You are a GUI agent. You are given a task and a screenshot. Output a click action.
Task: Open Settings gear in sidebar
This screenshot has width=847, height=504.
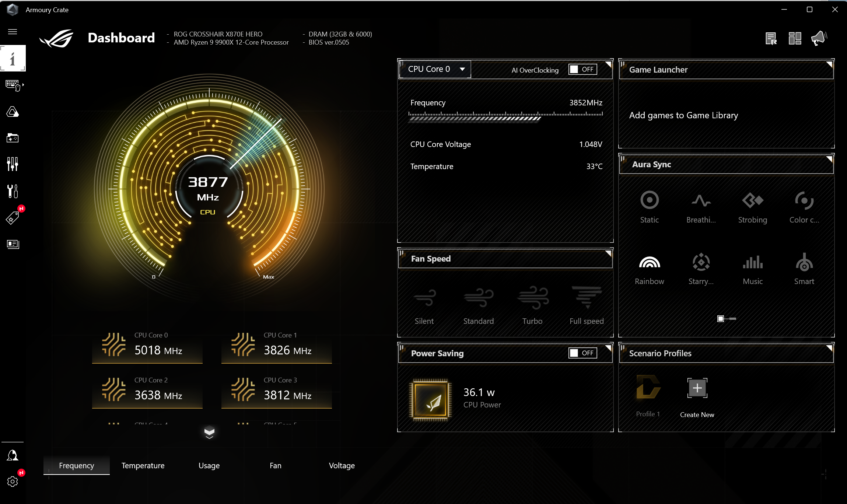(x=13, y=481)
